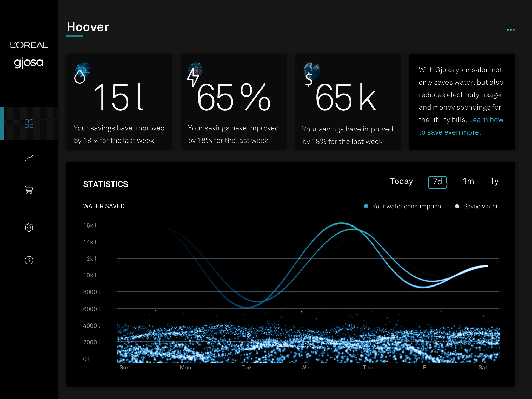Select the 1m time range
Image resolution: width=532 pixels, height=399 pixels.
tap(468, 181)
